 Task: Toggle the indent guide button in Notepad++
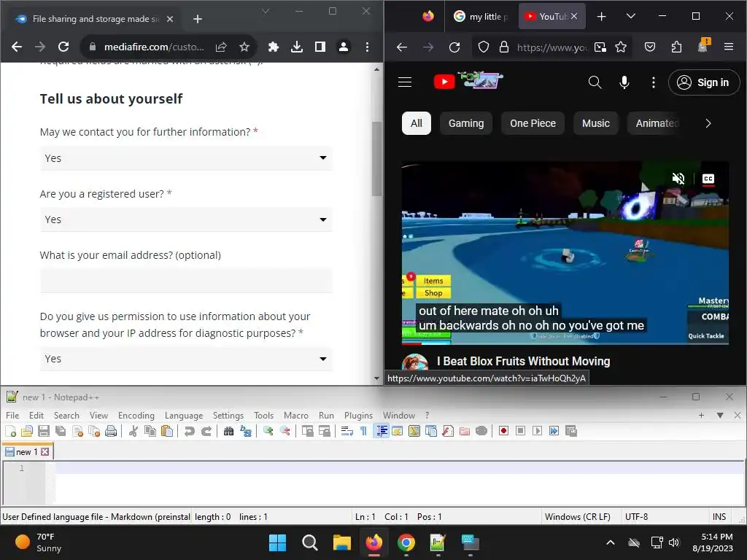pyautogui.click(x=381, y=432)
